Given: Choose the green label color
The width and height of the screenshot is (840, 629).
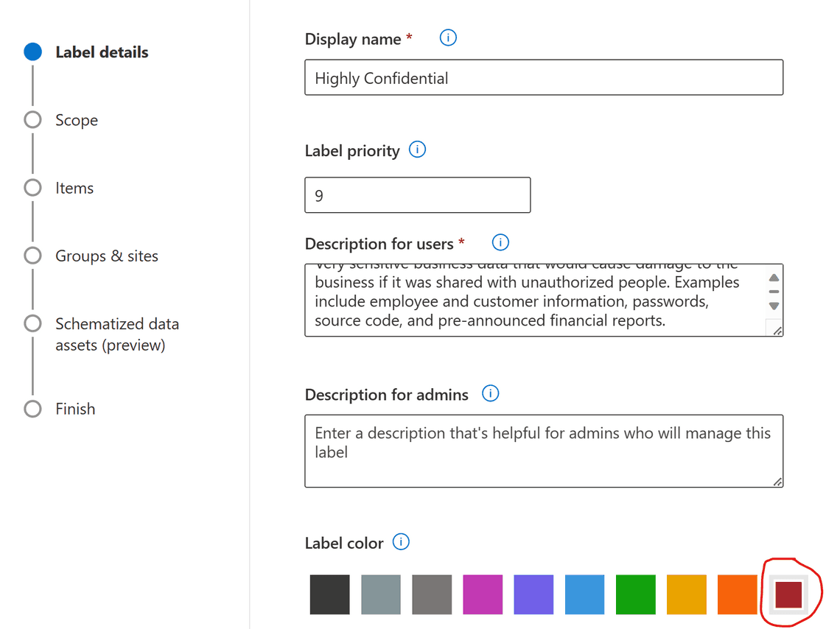Looking at the screenshot, I should (x=635, y=594).
